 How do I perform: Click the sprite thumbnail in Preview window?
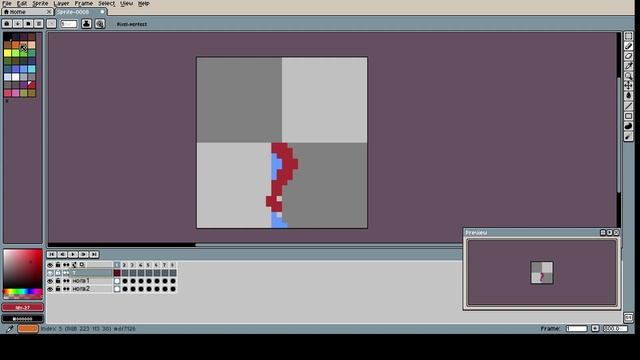(x=542, y=273)
